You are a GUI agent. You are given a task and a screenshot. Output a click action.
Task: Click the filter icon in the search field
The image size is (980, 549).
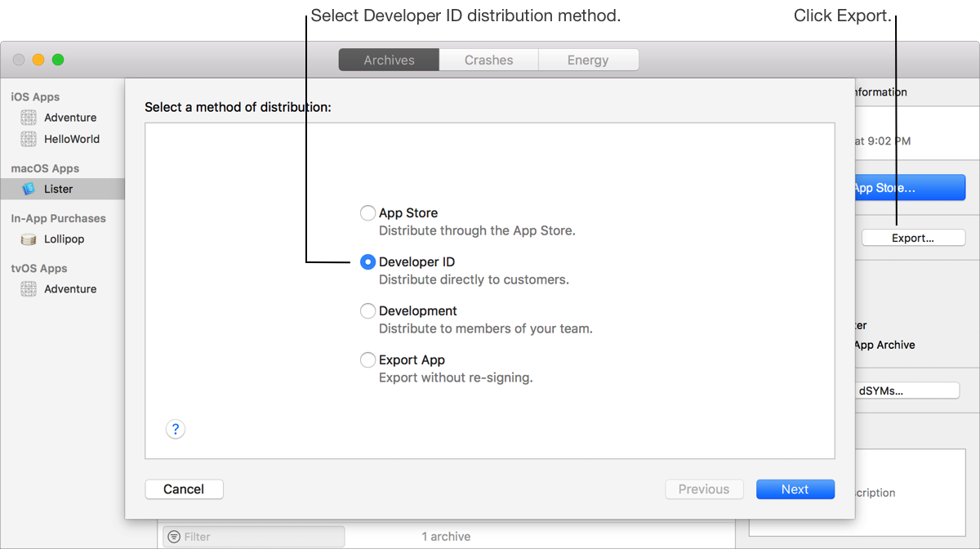point(174,537)
